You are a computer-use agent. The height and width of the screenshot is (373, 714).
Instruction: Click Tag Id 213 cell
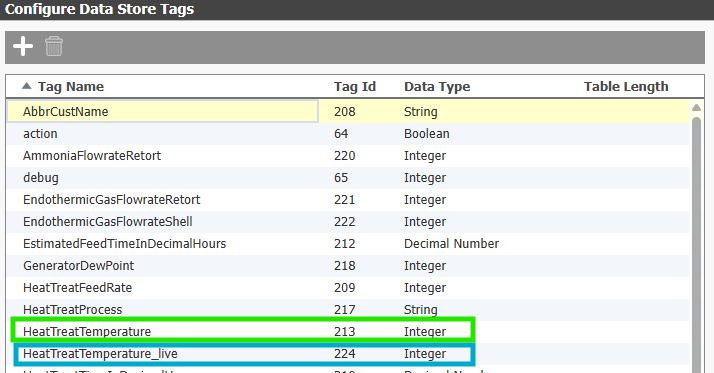[345, 332]
